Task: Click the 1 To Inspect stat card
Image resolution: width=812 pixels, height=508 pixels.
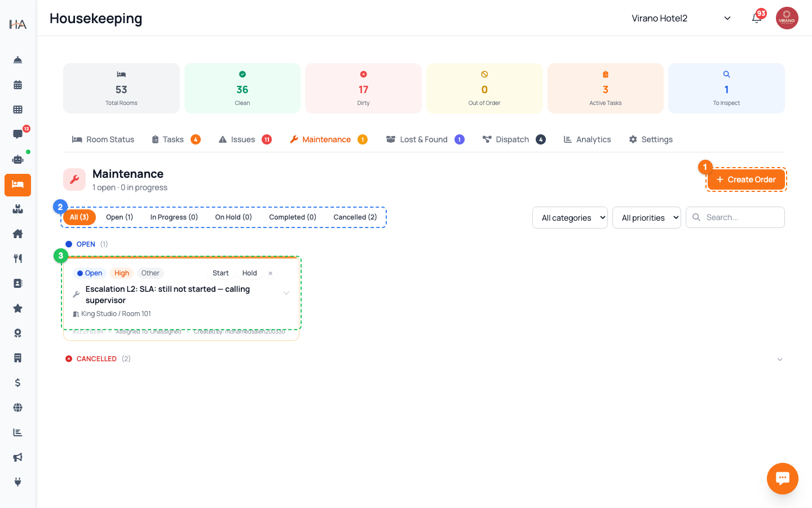Action: [726, 88]
